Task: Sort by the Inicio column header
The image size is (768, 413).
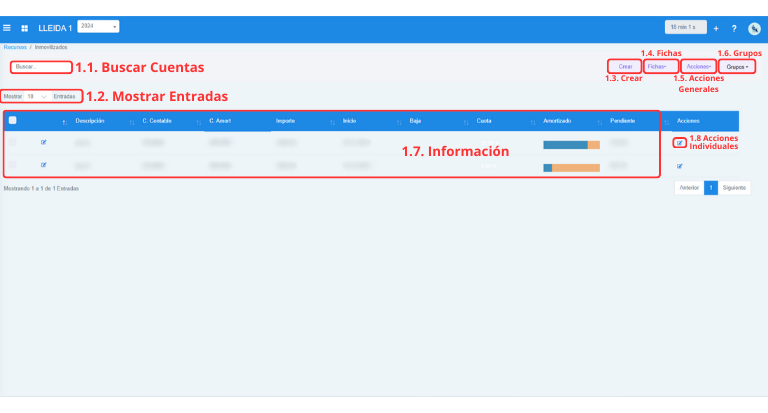Action: 349,121
